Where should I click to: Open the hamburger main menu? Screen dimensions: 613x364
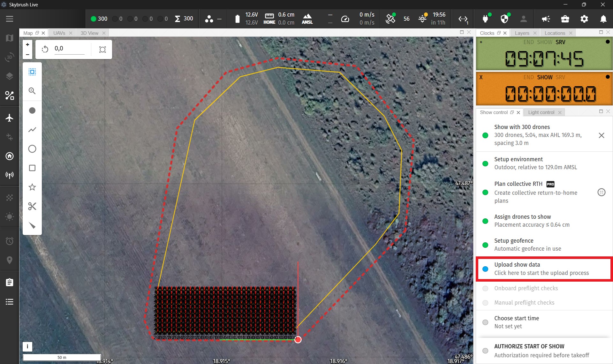(x=10, y=19)
